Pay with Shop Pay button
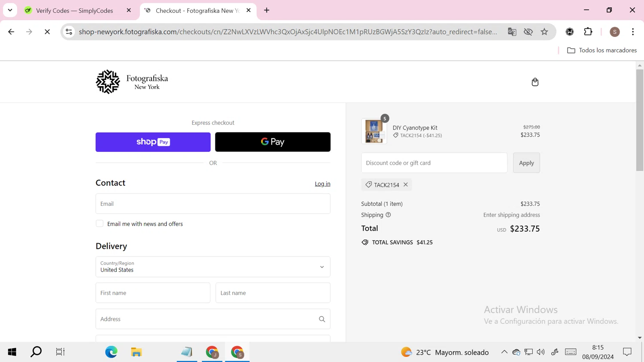The width and height of the screenshot is (644, 362). [x=153, y=142]
